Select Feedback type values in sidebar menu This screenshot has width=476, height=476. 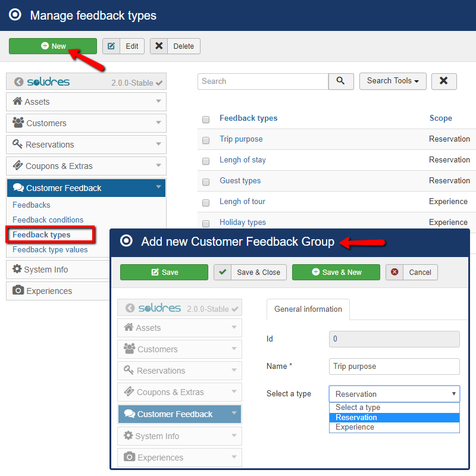coord(49,250)
